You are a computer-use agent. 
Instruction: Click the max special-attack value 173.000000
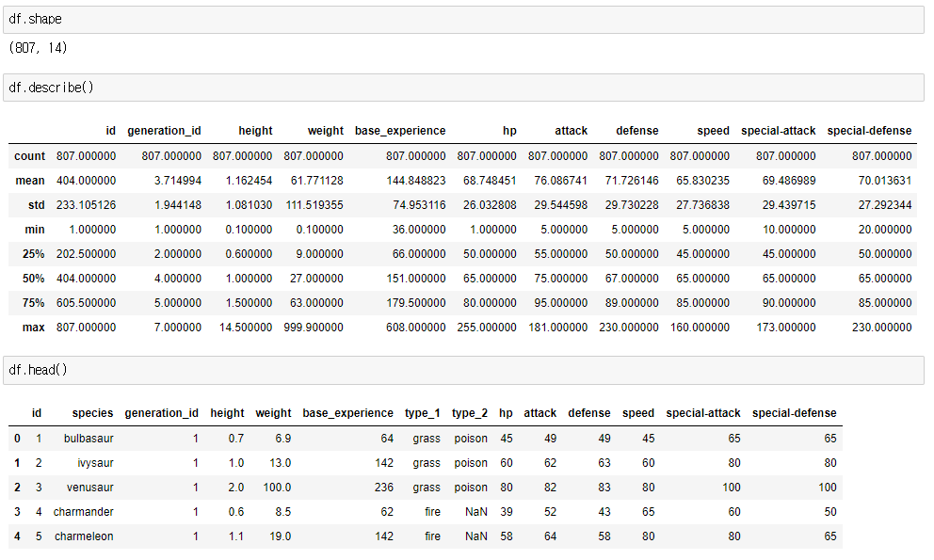click(786, 328)
